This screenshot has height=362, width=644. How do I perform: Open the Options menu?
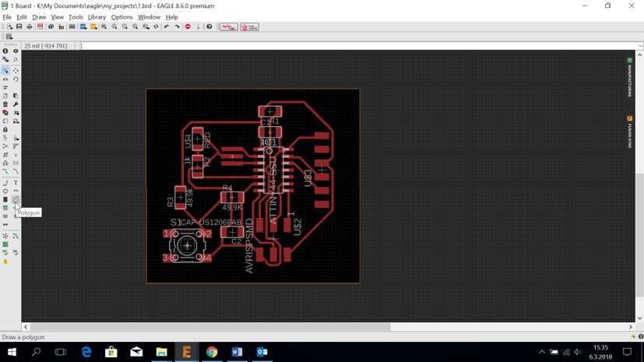pos(121,17)
